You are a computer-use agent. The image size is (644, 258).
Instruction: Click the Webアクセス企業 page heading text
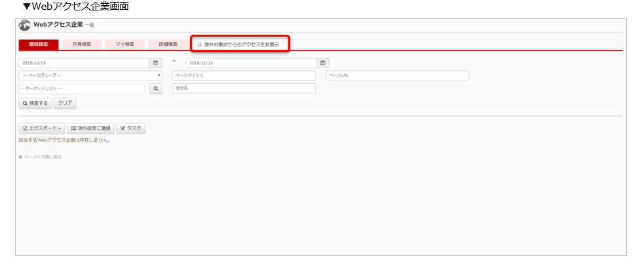point(58,25)
